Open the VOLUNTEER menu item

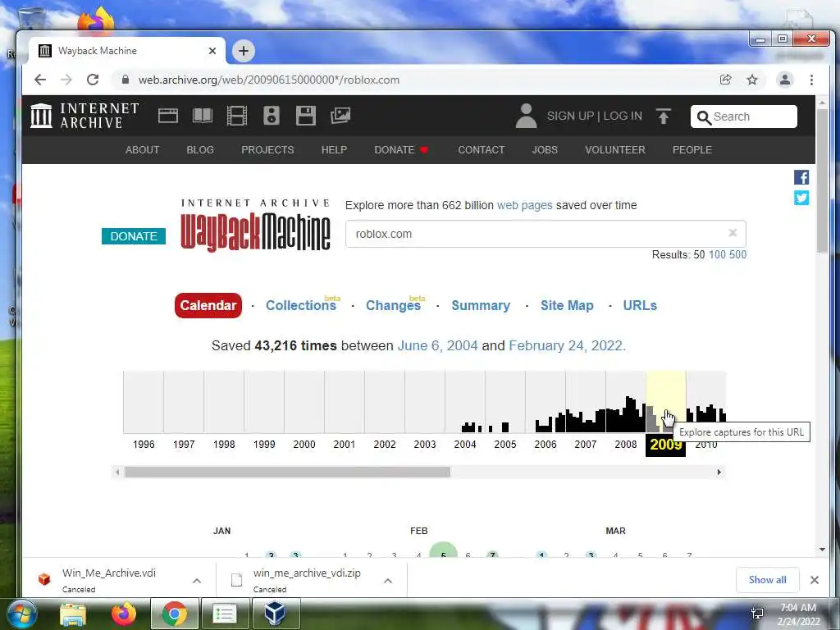point(615,150)
